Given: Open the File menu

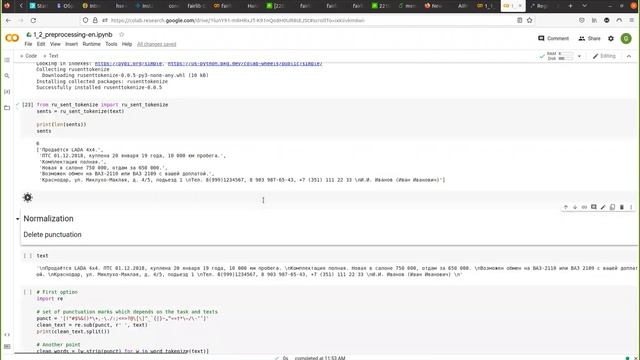Looking at the screenshot, I should [28, 44].
